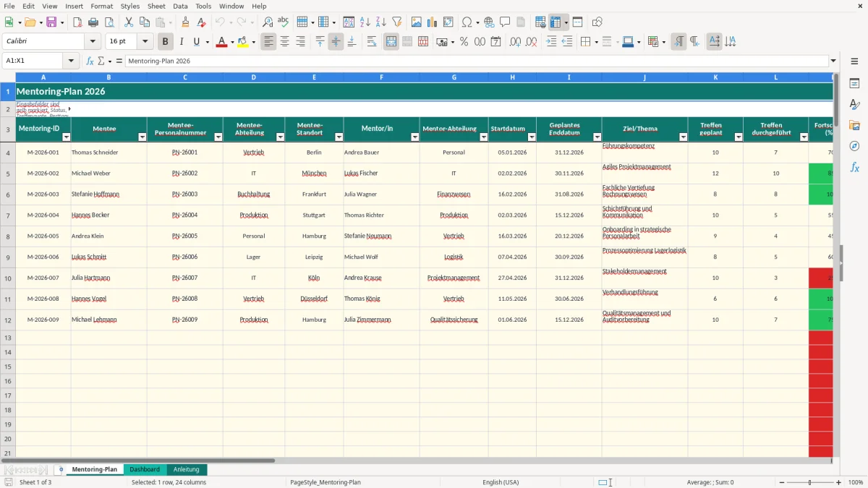The image size is (868, 488).
Task: Click the Sum (Select Function) button
Action: tap(101, 61)
